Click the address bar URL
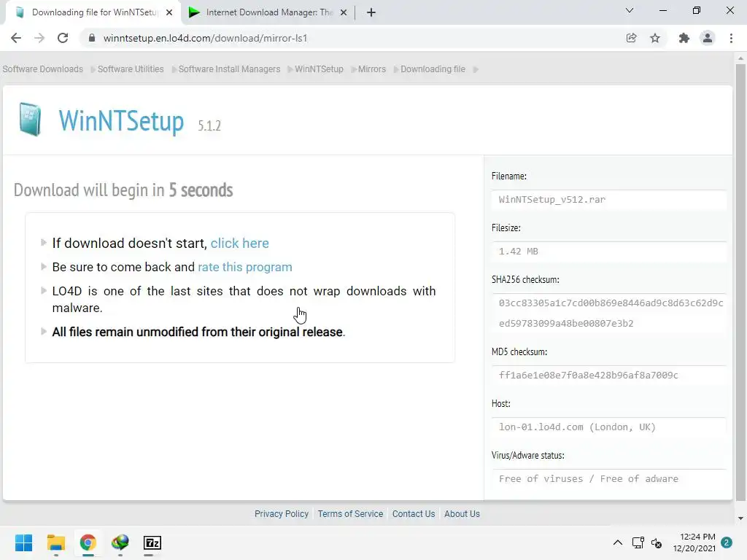 [205, 38]
